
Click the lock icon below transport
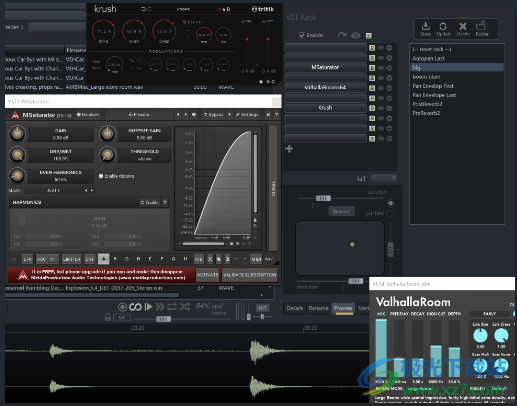108,317
